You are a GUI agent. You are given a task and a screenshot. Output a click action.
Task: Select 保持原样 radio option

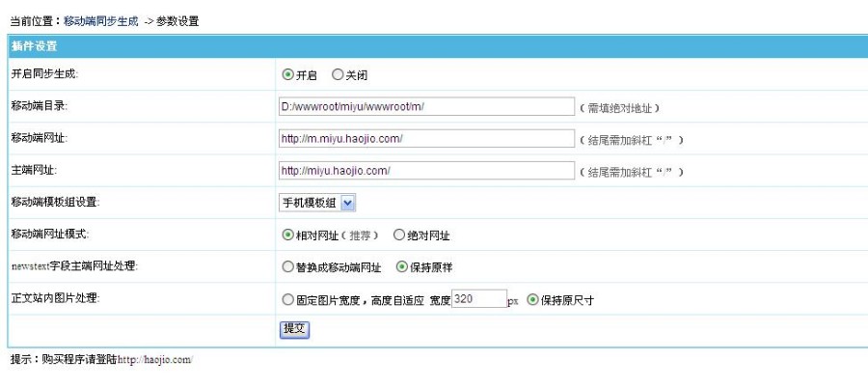coord(402,267)
